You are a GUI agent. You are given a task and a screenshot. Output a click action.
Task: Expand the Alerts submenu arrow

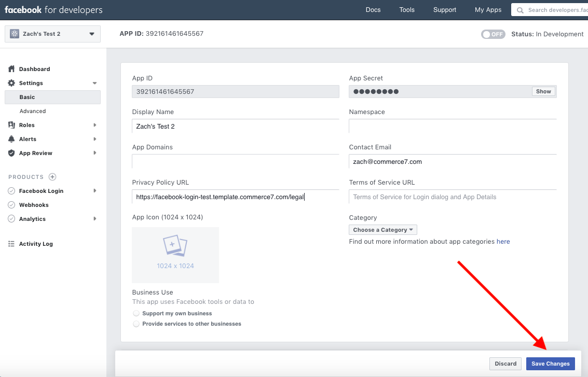pos(95,139)
